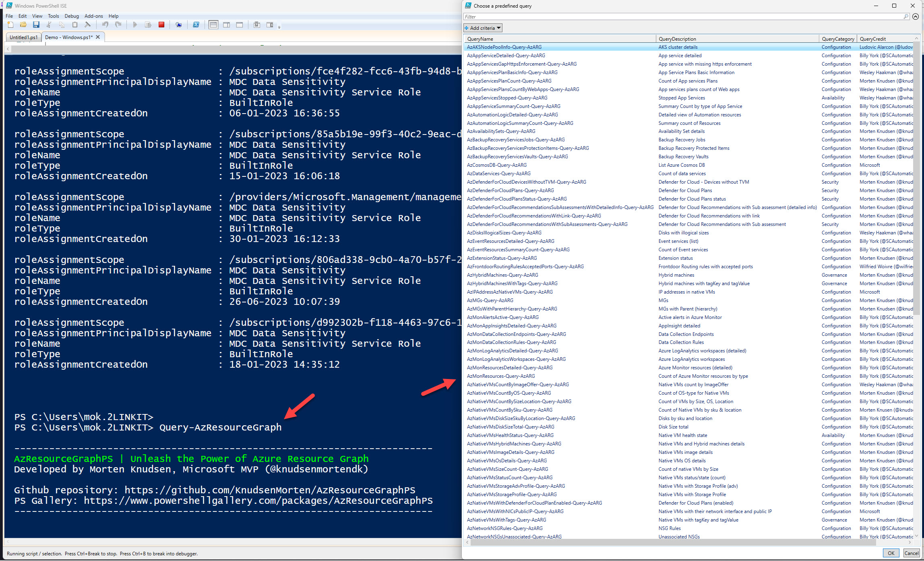Viewport: 924px width, 561px height.
Task: Switch to the Untitled1.ps1 tab
Action: [23, 37]
